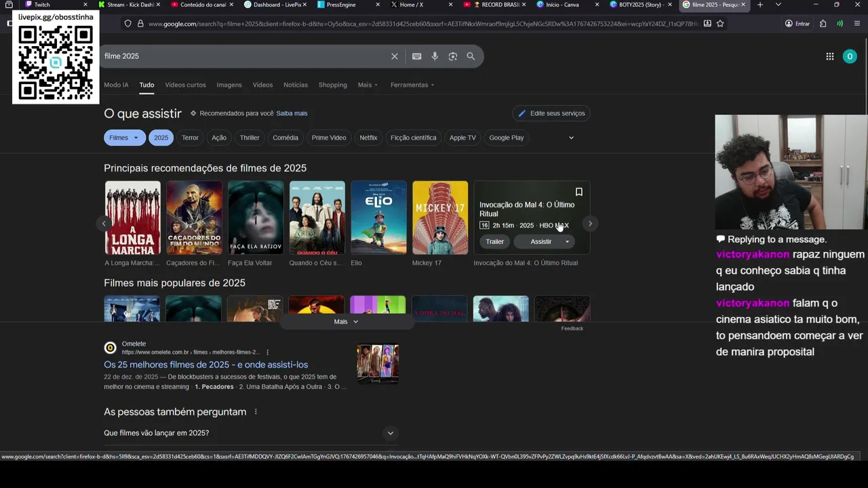Toggle the Netflix filter chip
The image size is (868, 488).
click(368, 138)
